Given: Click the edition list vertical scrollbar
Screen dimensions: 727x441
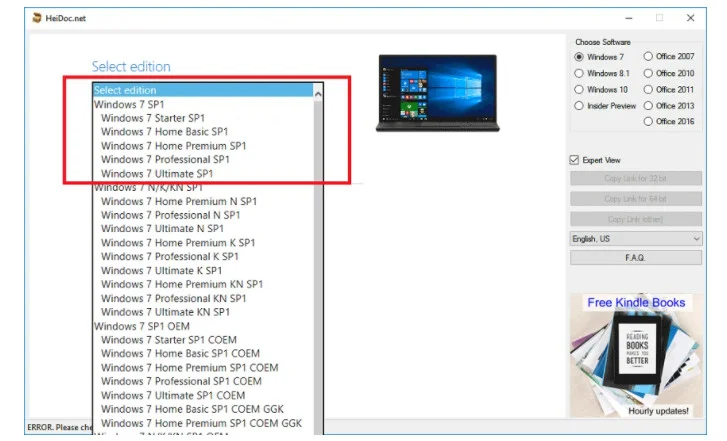Looking at the screenshot, I should [318, 260].
